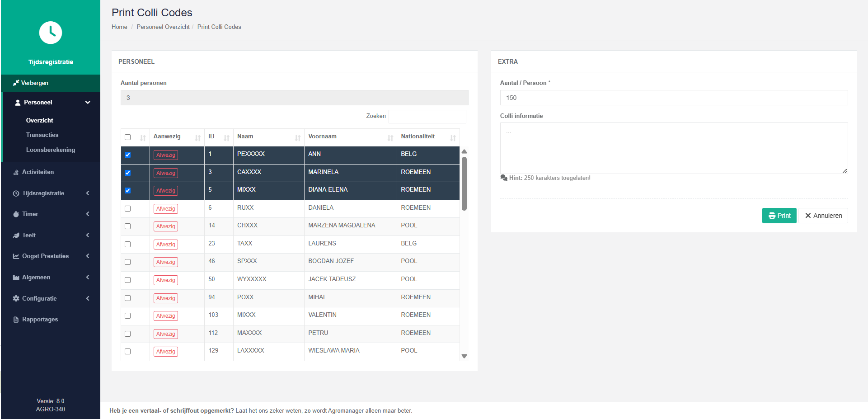Go to Home breadcrumb link

pyautogui.click(x=119, y=27)
